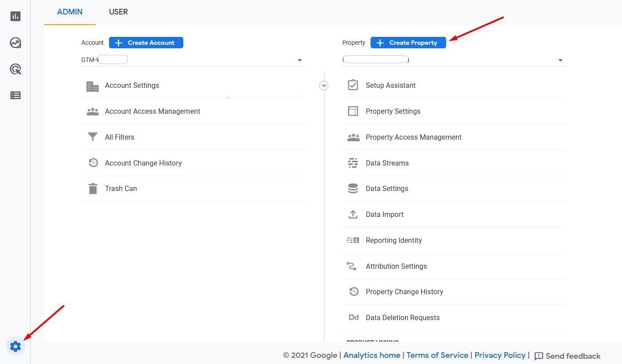
Task: Click the Create Property button
Action: pyautogui.click(x=408, y=43)
